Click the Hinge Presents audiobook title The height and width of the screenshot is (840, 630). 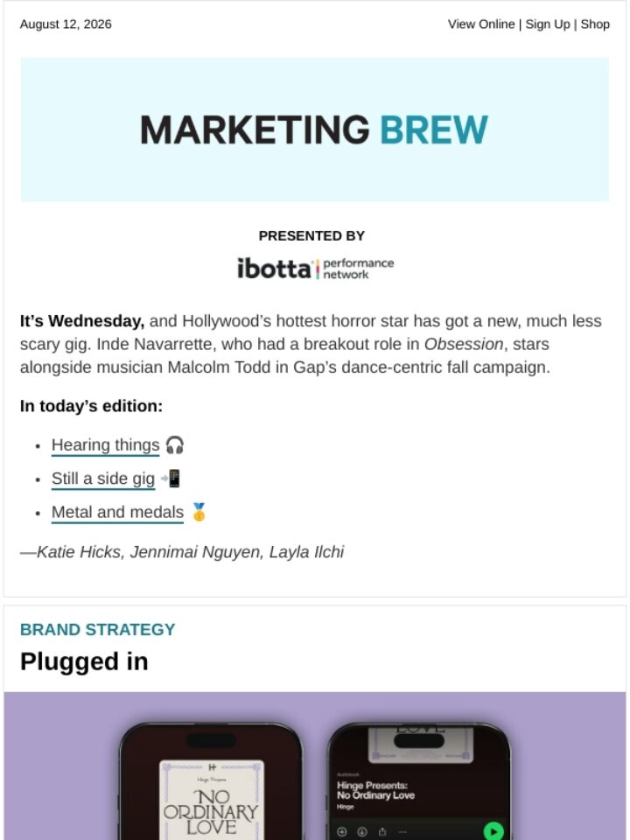coord(375,790)
